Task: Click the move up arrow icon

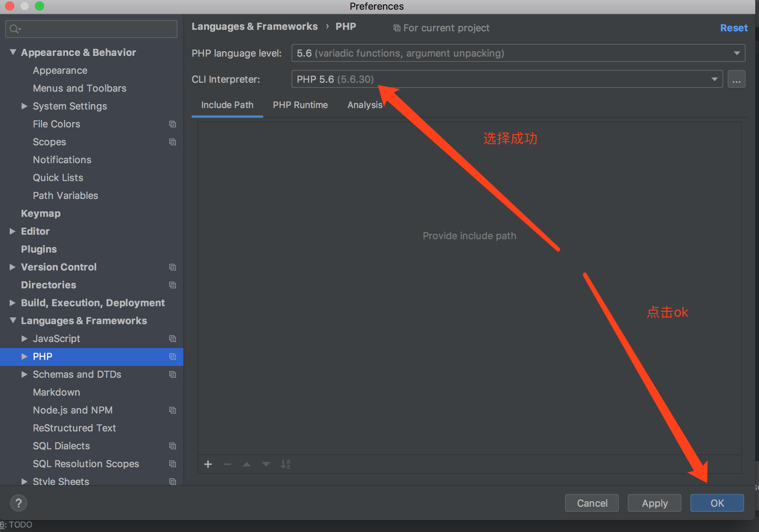Action: point(247,464)
